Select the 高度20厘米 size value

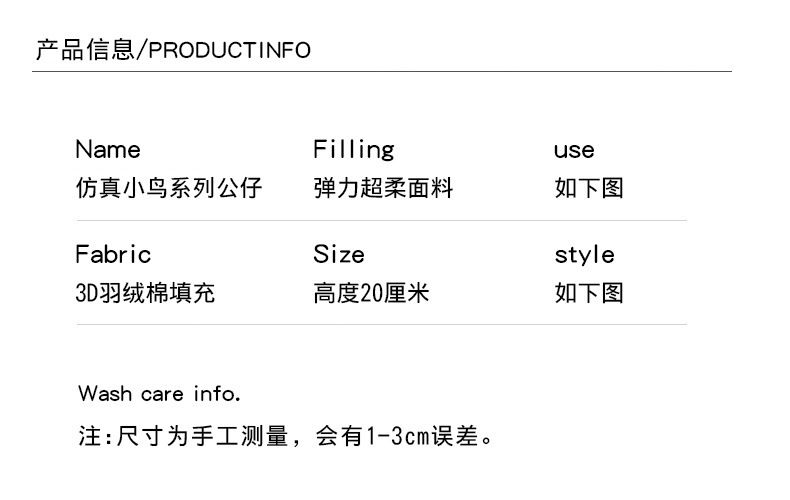click(371, 293)
